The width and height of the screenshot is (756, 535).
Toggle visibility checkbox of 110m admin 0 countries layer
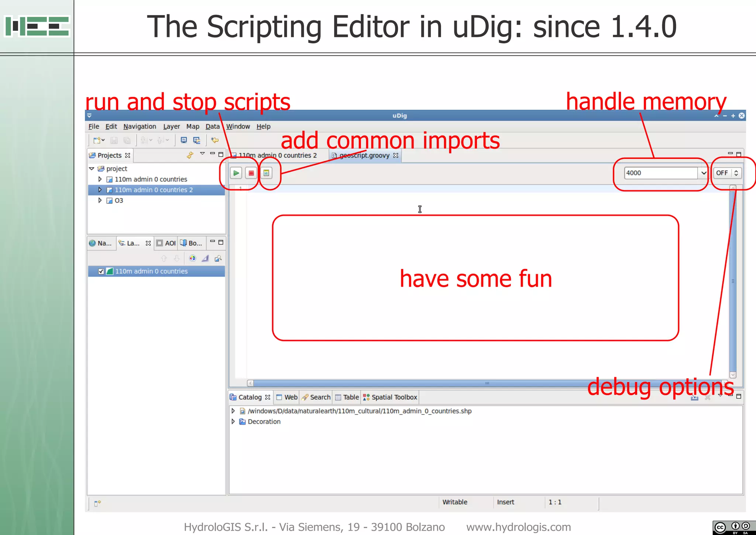click(x=101, y=271)
